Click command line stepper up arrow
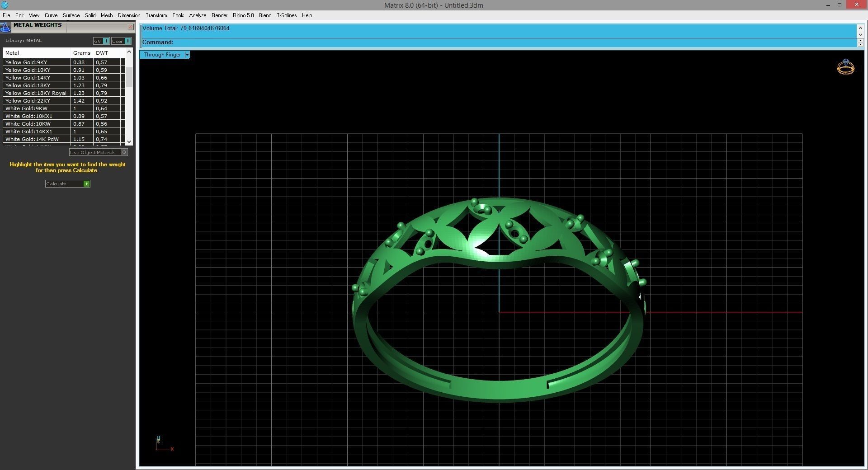The width and height of the screenshot is (868, 470). tap(860, 40)
